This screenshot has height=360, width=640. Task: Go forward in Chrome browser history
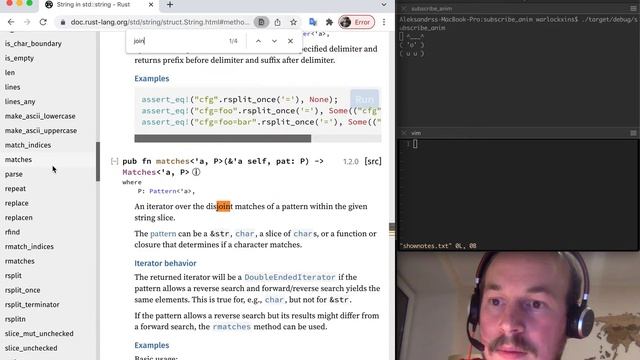27,22
